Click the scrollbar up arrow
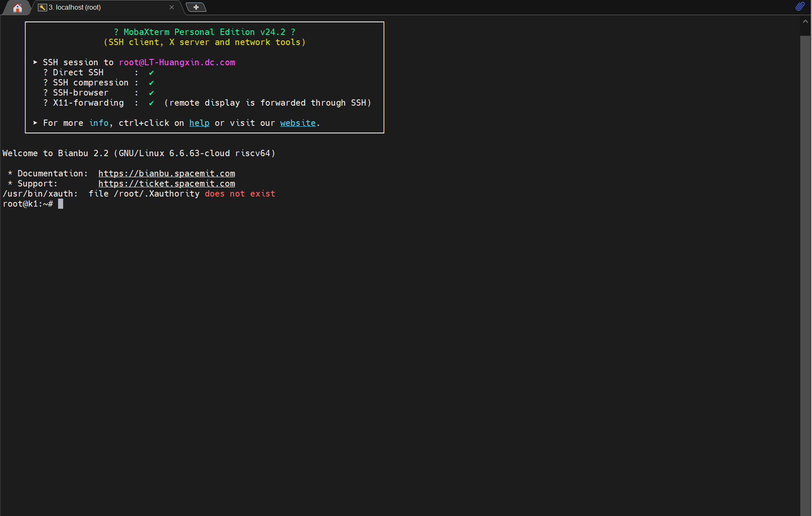 pyautogui.click(x=805, y=21)
